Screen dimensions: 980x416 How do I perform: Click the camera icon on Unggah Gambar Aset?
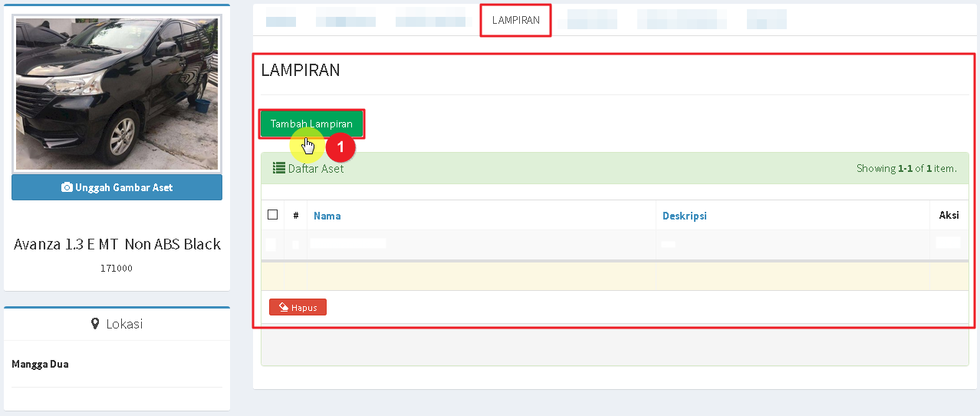tap(67, 187)
